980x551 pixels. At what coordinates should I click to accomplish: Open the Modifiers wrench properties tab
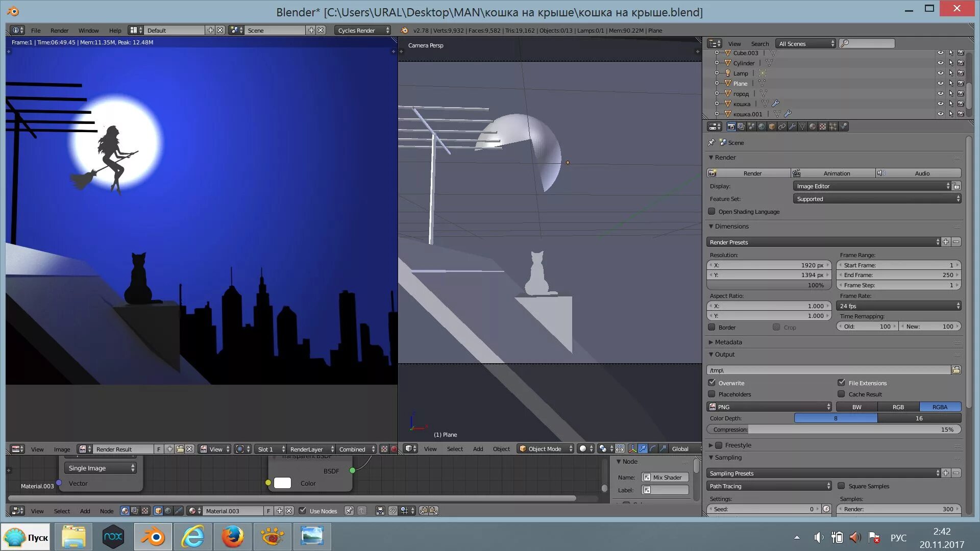pos(792,127)
